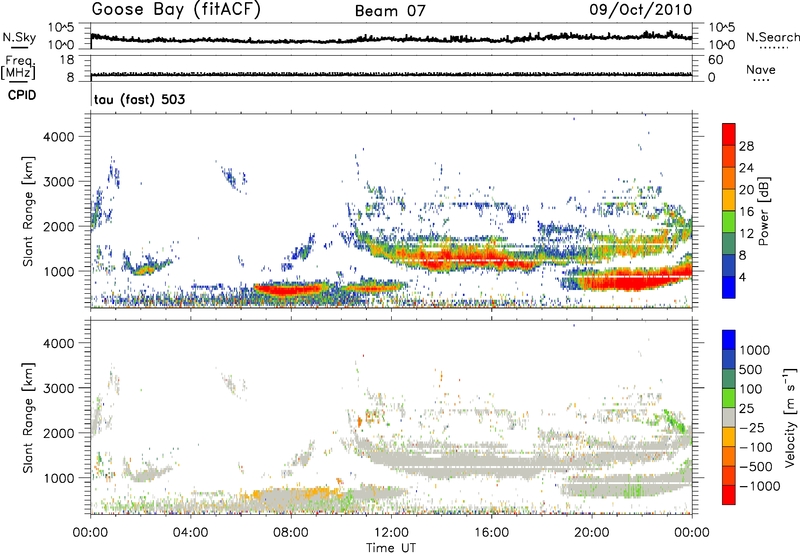Click the "1000" label on the velocity color bar

point(755,350)
